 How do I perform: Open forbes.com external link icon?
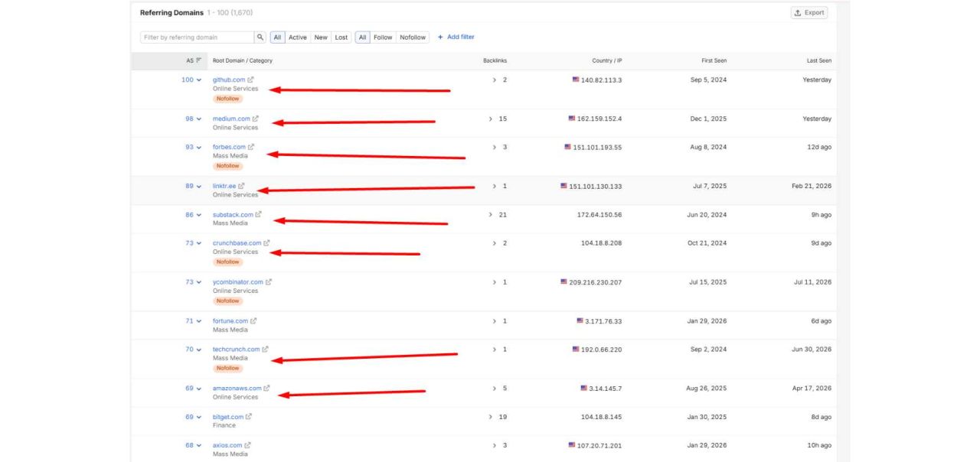[x=251, y=147]
